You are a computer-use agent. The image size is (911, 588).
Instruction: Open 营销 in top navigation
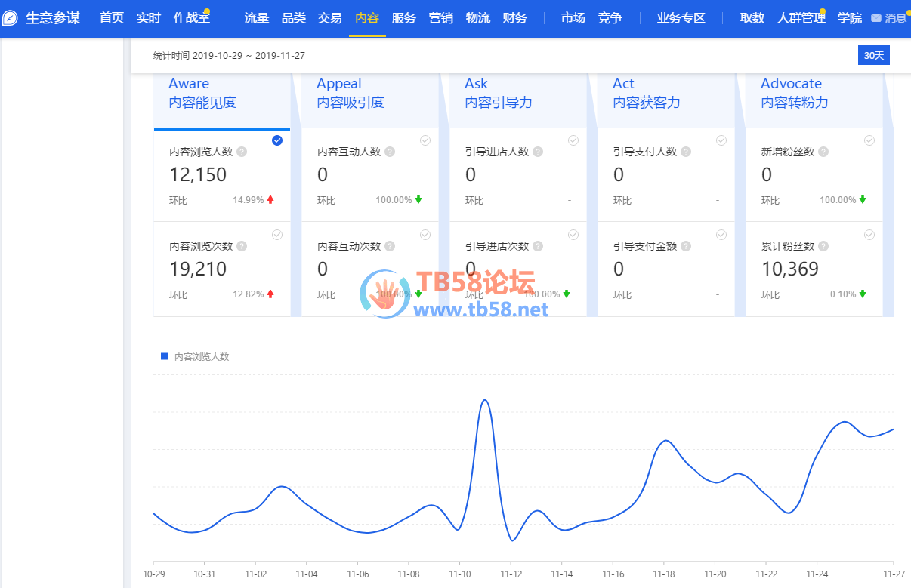click(441, 18)
